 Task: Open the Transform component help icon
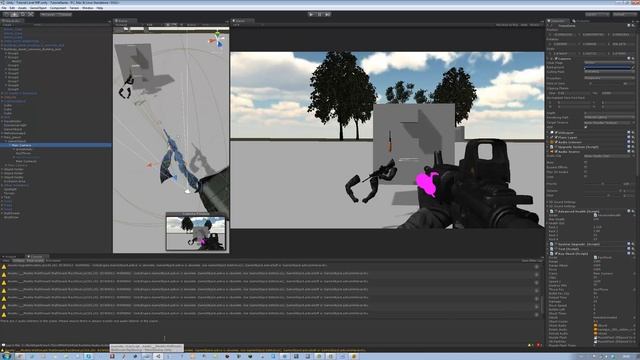pyautogui.click(x=629, y=25)
